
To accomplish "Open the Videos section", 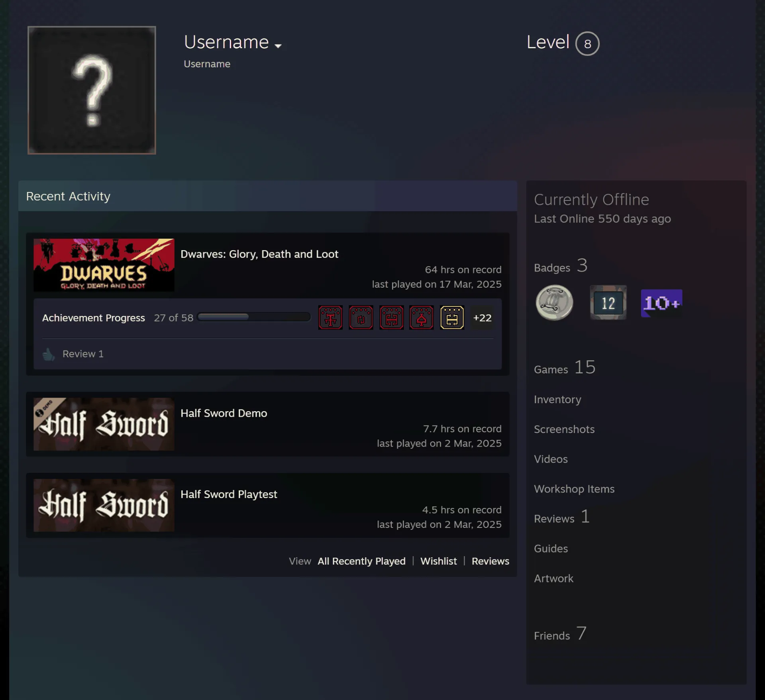I will coord(551,459).
